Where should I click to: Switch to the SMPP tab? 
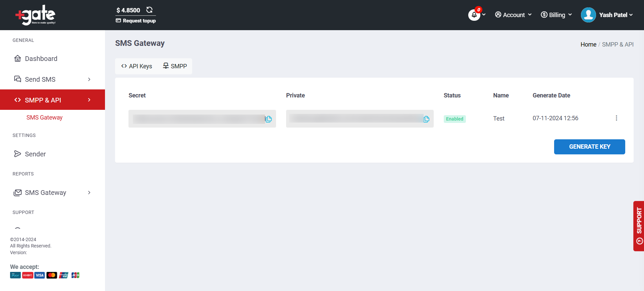175,66
